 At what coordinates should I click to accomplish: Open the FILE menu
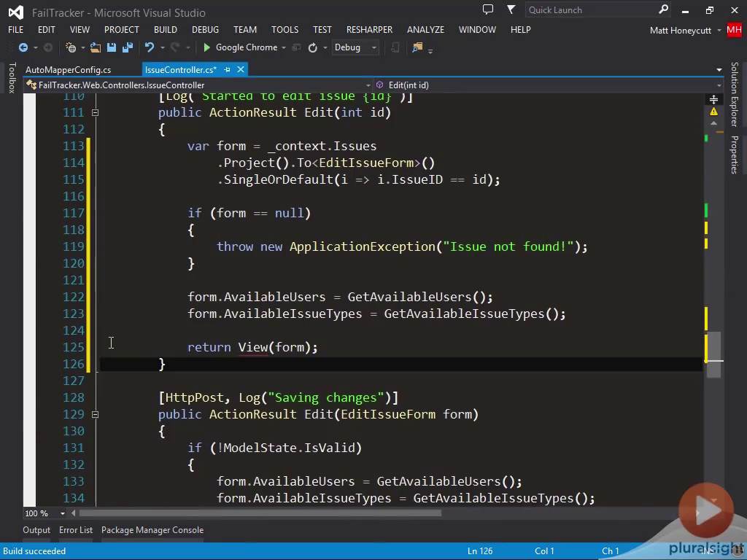click(x=16, y=29)
